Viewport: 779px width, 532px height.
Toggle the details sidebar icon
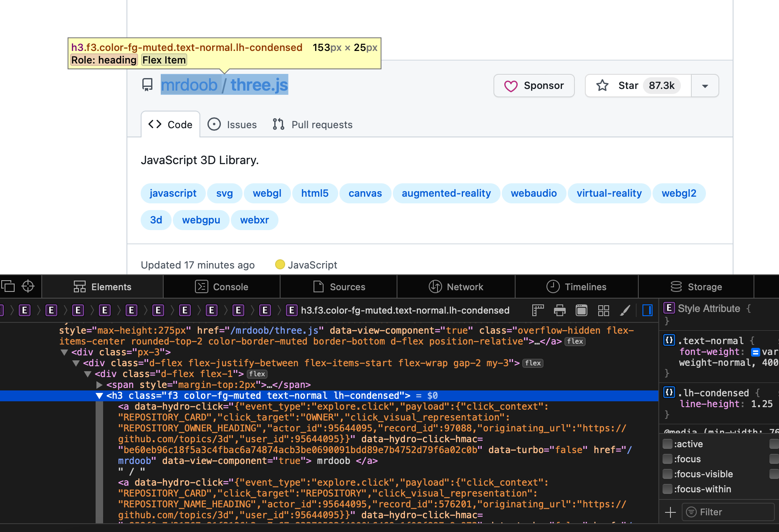(647, 310)
